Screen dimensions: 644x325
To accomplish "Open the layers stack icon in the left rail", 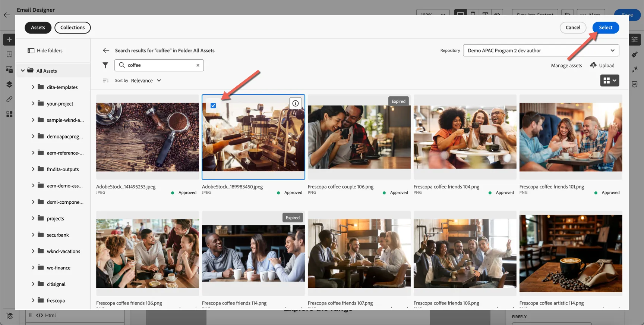I will click(x=9, y=84).
